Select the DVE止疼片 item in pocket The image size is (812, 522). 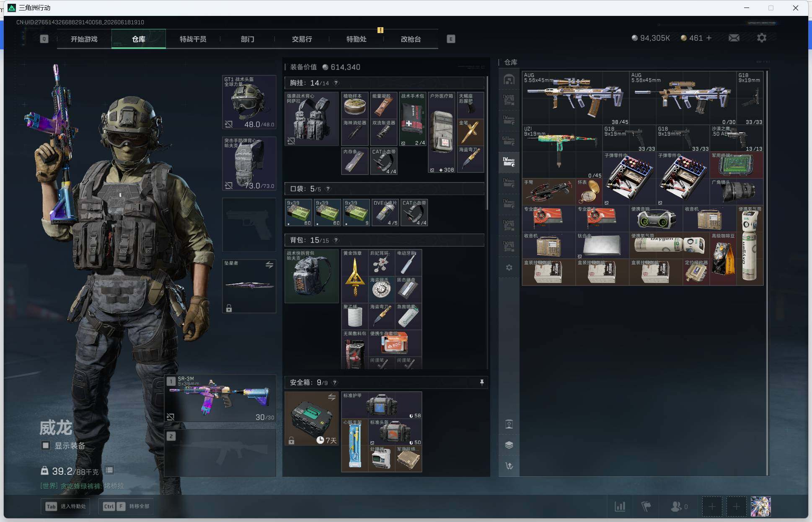[385, 213]
